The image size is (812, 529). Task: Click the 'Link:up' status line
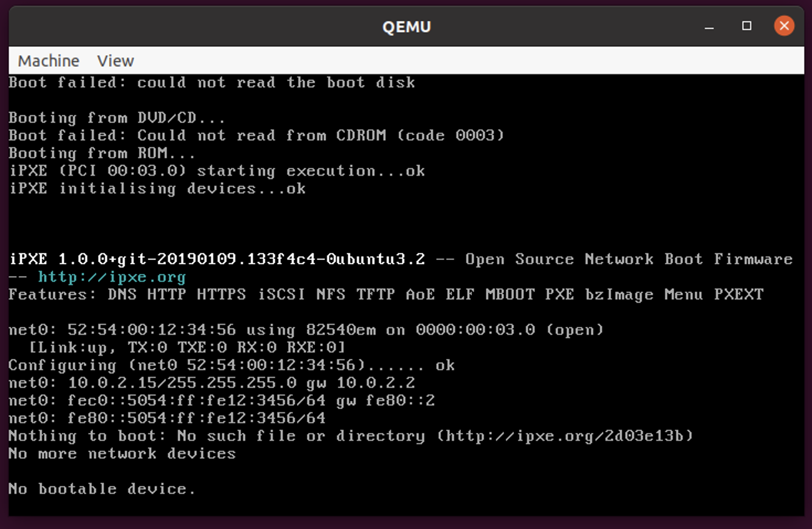pos(187,347)
